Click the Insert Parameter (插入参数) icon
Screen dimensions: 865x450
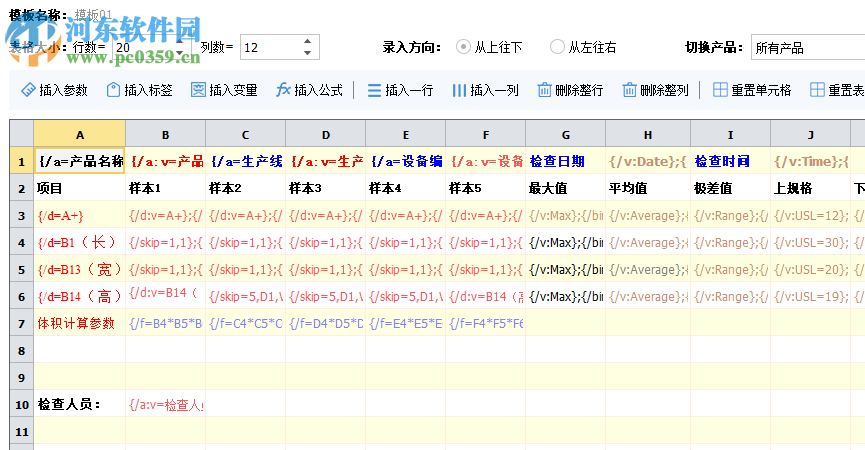[x=28, y=90]
